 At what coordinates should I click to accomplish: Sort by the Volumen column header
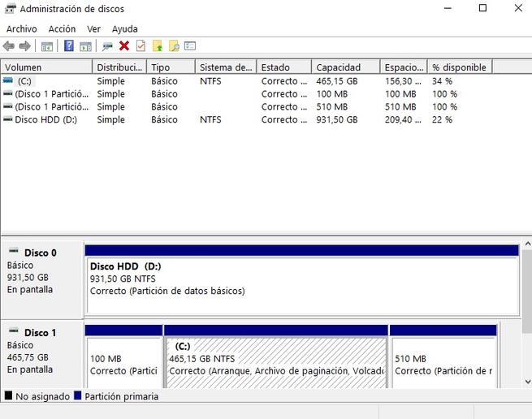coord(46,67)
